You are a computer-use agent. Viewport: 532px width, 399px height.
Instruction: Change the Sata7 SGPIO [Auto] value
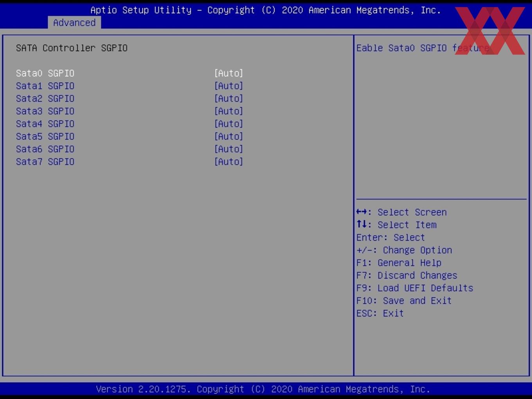tap(229, 162)
